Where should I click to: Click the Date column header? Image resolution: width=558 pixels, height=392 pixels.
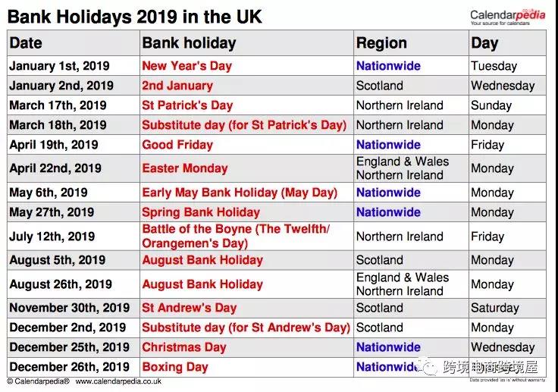[x=26, y=43]
